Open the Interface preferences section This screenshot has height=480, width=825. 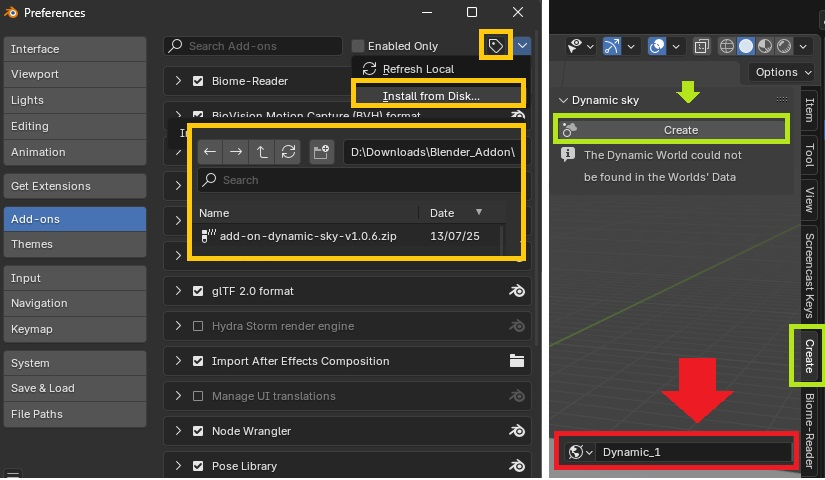coord(75,49)
